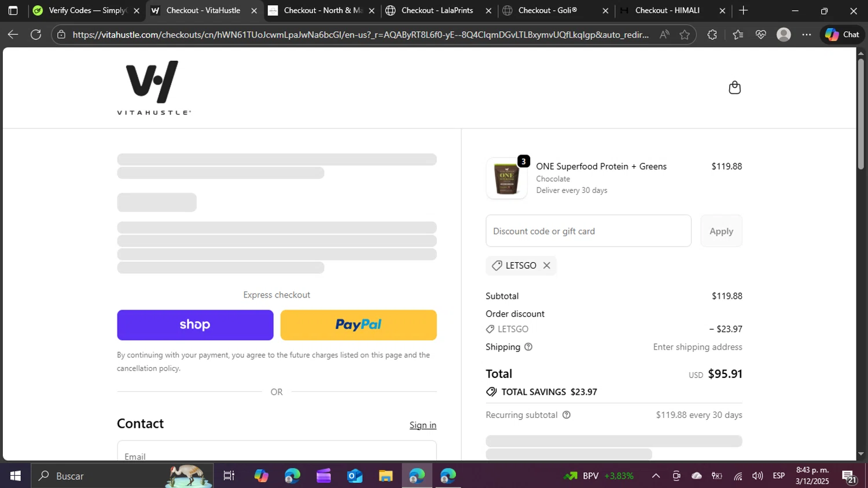868x488 pixels.
Task: Open Task View on taskbar
Action: 229,476
